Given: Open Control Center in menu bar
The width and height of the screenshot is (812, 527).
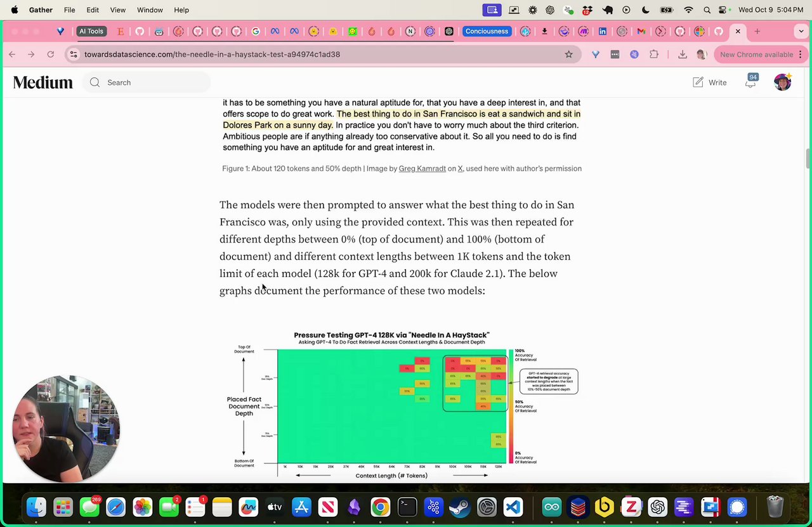Looking at the screenshot, I should pos(723,10).
